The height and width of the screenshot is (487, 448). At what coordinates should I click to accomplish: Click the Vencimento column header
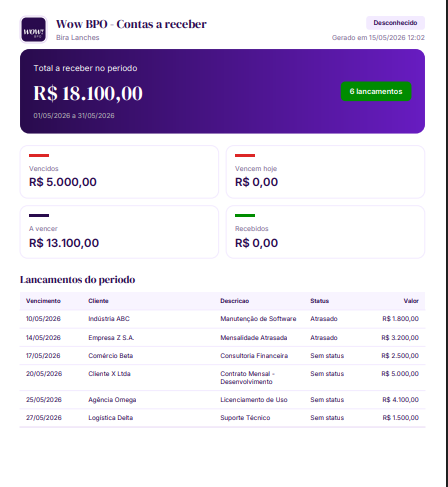pyautogui.click(x=43, y=301)
